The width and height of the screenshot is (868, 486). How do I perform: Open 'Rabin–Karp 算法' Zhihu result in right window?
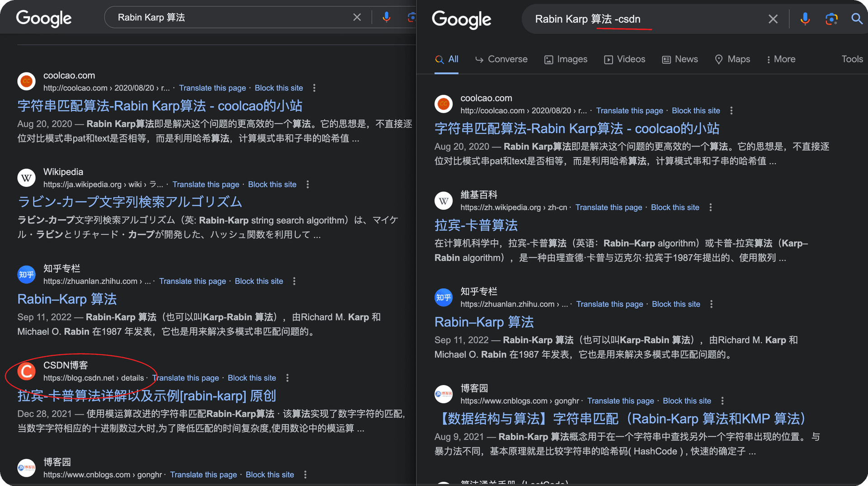click(484, 322)
